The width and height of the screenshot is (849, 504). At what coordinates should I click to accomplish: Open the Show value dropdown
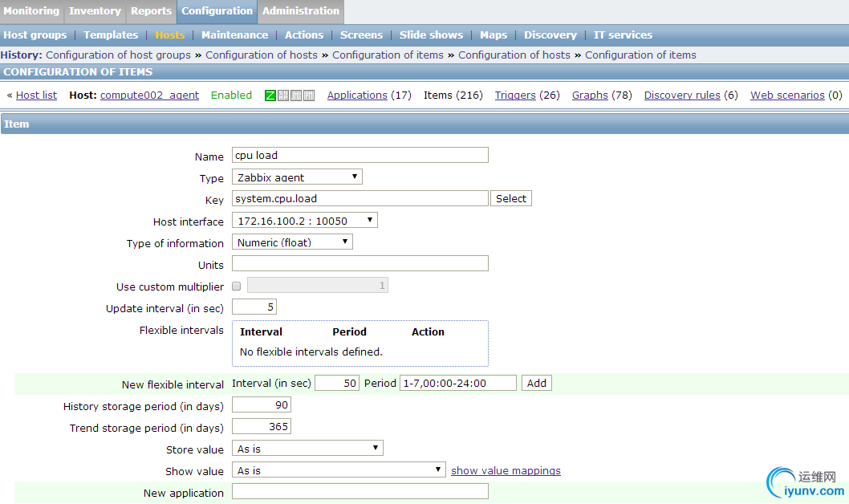[339, 470]
